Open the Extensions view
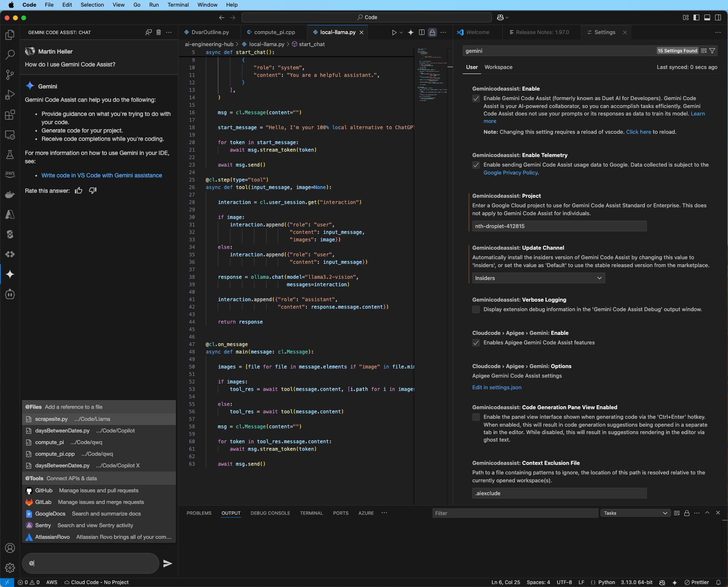 10,115
